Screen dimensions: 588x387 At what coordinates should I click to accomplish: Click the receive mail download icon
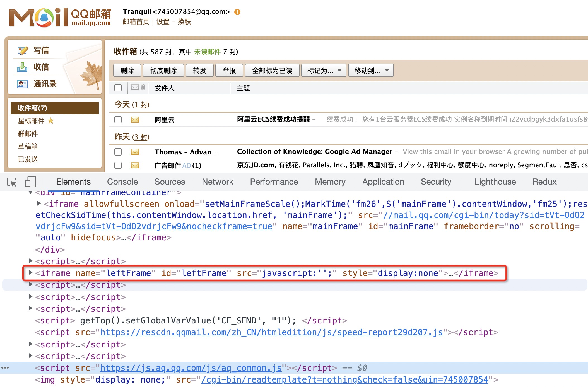click(x=23, y=67)
